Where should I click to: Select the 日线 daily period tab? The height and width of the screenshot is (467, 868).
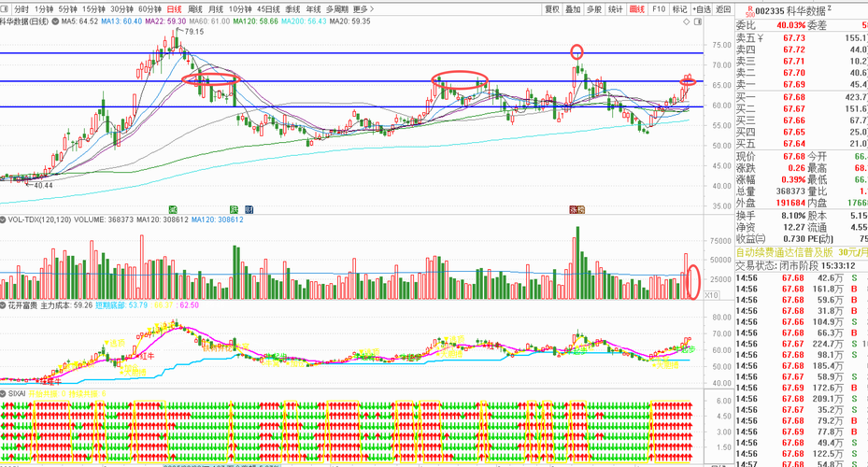point(175,8)
